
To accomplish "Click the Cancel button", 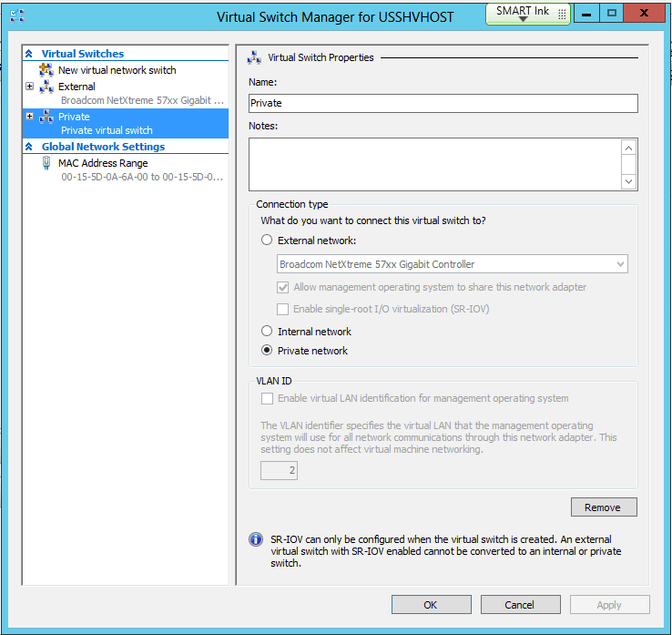I will (520, 605).
